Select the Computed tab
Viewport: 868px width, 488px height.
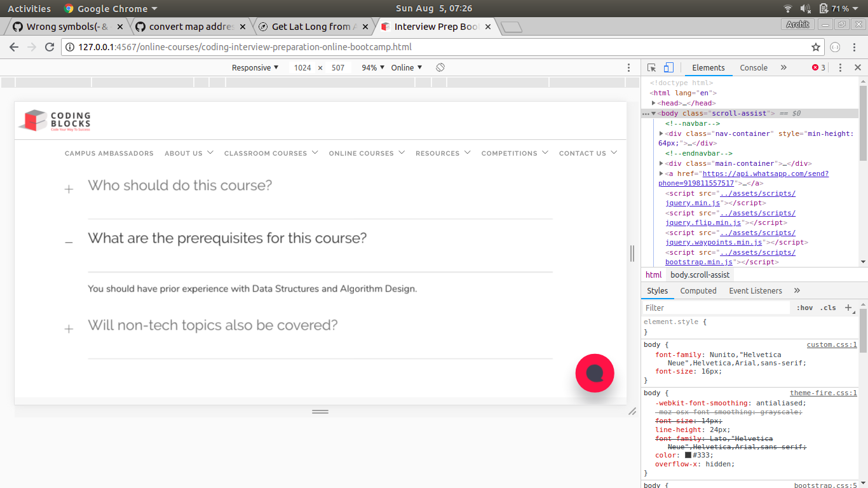(x=698, y=290)
